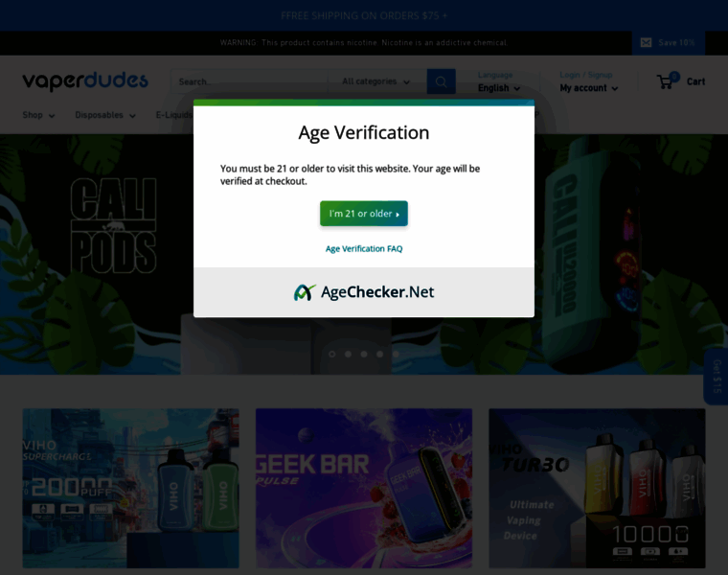Click the free shipping announcement bar
The image size is (728, 575).
pyautogui.click(x=364, y=15)
